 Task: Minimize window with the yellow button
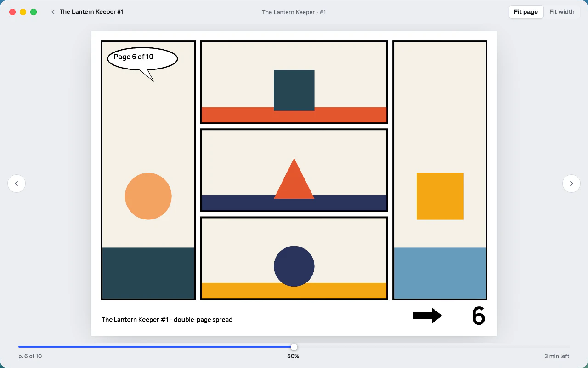[x=23, y=12]
